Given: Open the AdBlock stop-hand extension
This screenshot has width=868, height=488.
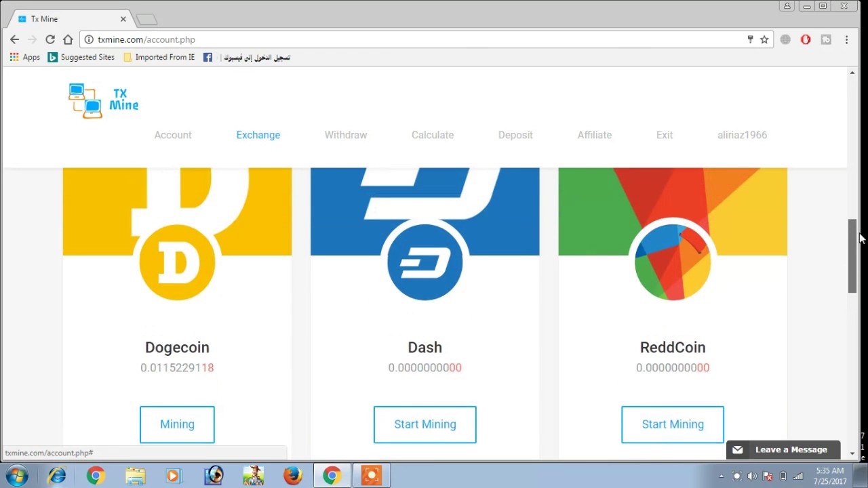Looking at the screenshot, I should [x=806, y=39].
